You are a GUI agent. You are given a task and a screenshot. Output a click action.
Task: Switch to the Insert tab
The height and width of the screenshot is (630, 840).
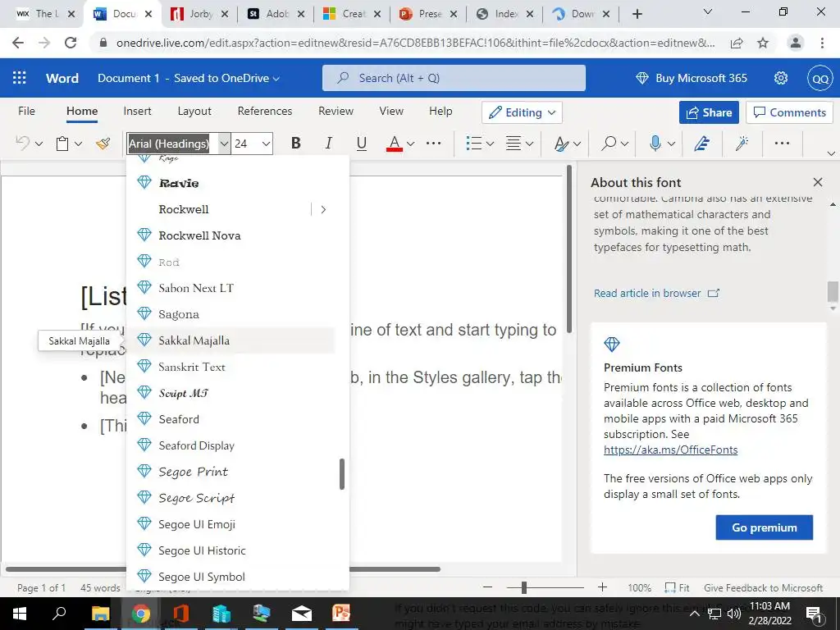(137, 111)
